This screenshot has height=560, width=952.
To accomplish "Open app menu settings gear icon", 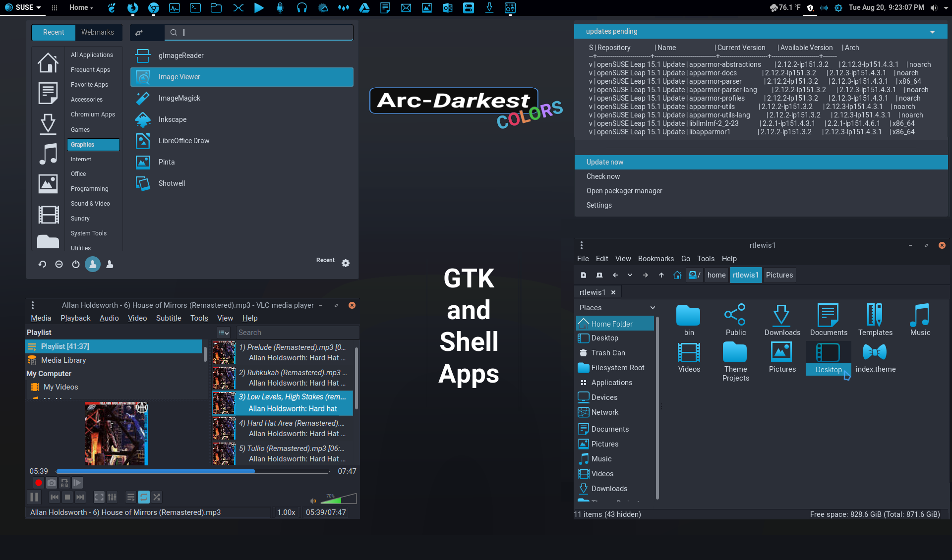I will (x=346, y=263).
